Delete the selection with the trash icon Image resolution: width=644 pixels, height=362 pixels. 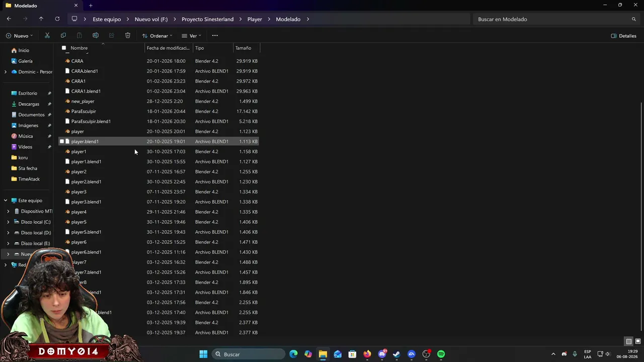click(128, 36)
